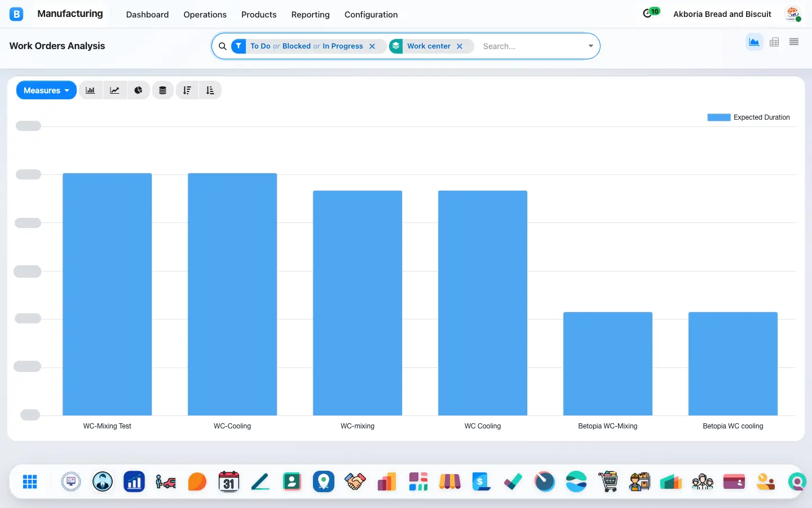
Task: Toggle stacked chart mode
Action: click(x=162, y=90)
